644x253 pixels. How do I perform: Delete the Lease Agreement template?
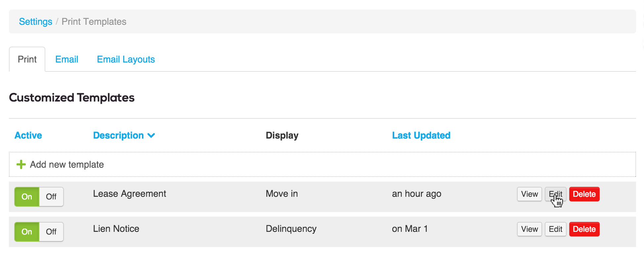tap(584, 194)
